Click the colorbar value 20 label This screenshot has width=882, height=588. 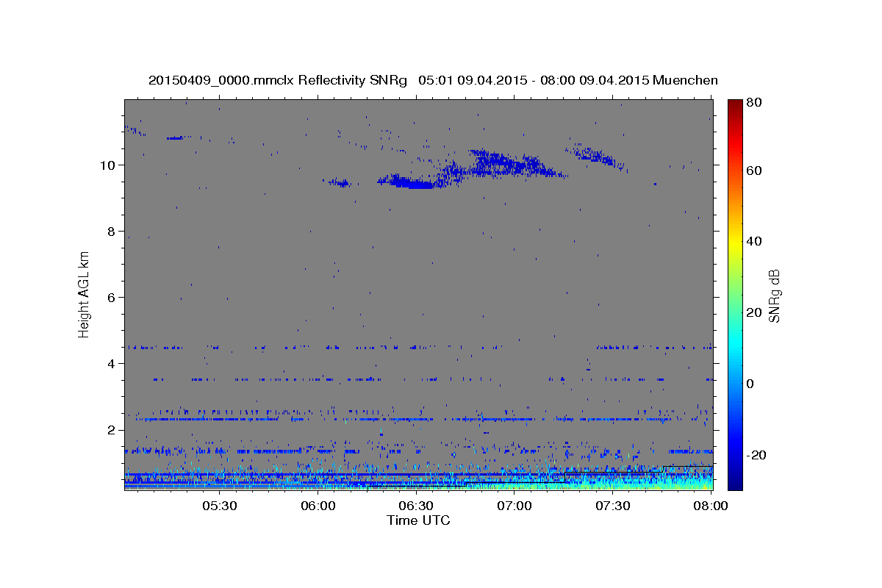coord(753,312)
